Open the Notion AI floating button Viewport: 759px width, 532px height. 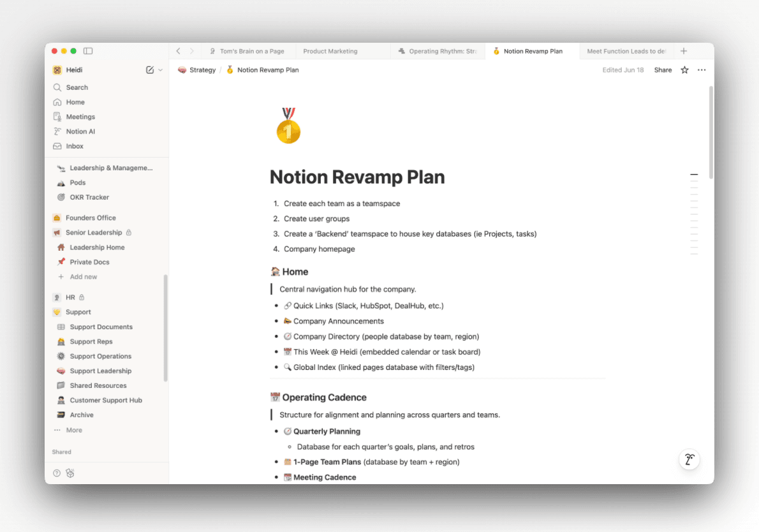[x=689, y=459]
